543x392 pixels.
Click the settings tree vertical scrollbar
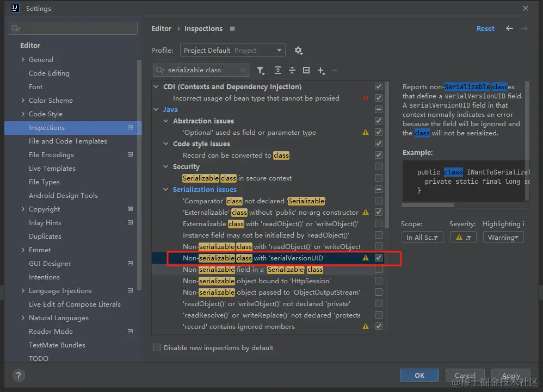point(139,175)
